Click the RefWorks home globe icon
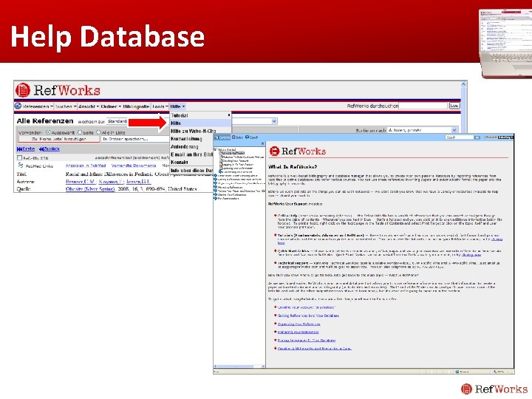The image size is (532, 399). 18,106
